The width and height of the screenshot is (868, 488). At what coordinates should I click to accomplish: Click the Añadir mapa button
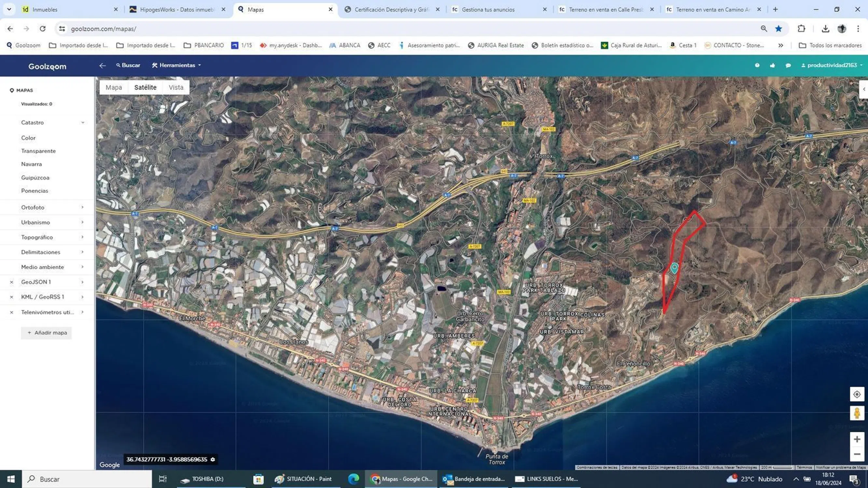47,333
